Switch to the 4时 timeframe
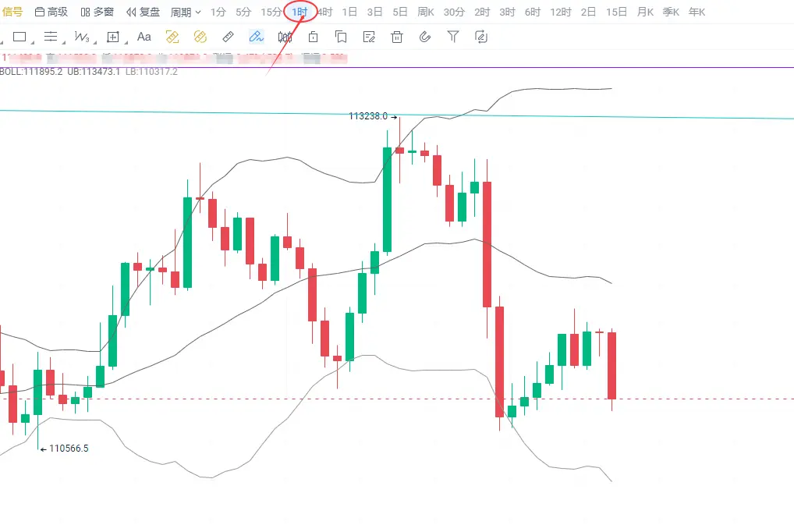The height and width of the screenshot is (532, 794). click(x=325, y=12)
